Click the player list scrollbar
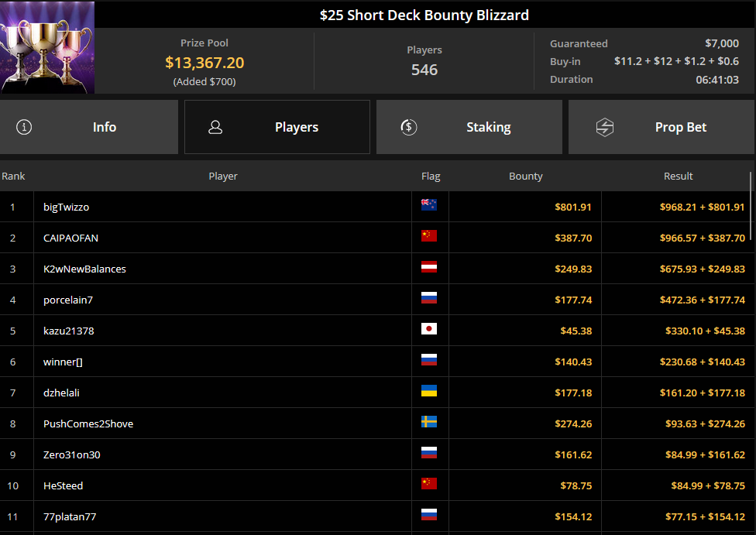Viewport: 756px width, 535px height. pyautogui.click(x=751, y=204)
